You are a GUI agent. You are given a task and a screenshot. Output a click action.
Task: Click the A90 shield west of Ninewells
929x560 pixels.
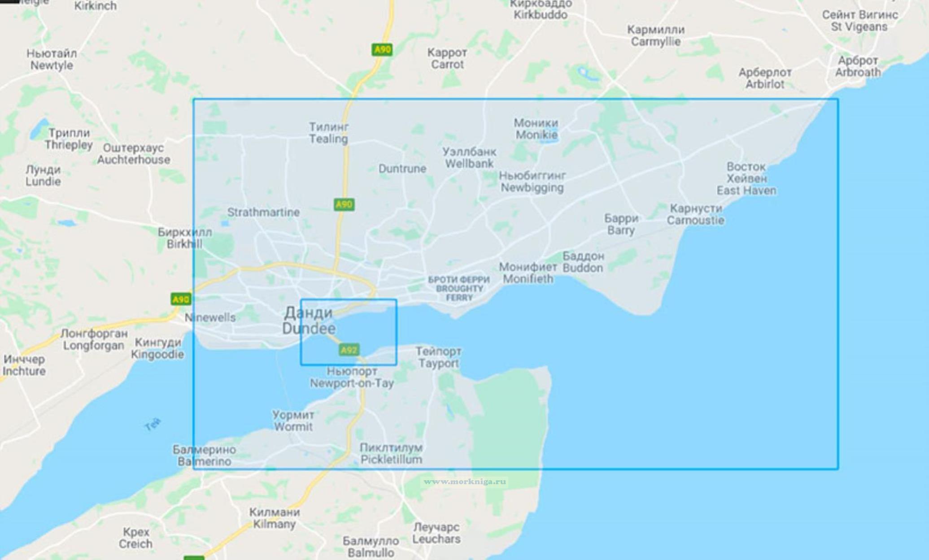pyautogui.click(x=181, y=299)
